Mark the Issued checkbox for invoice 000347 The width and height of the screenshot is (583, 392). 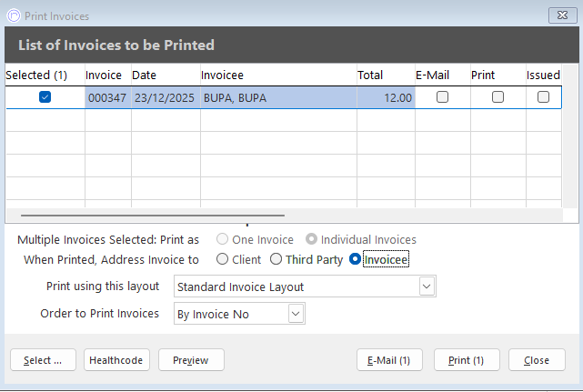tap(543, 97)
